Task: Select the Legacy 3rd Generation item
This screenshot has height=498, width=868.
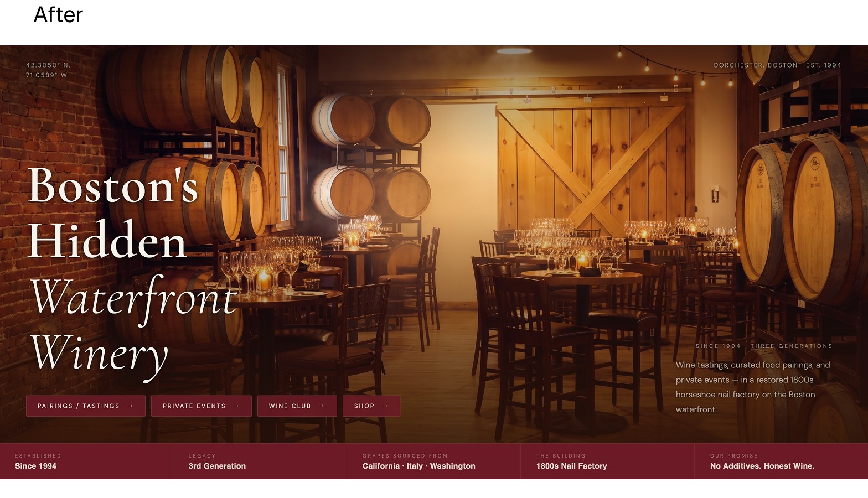Action: tap(260, 461)
